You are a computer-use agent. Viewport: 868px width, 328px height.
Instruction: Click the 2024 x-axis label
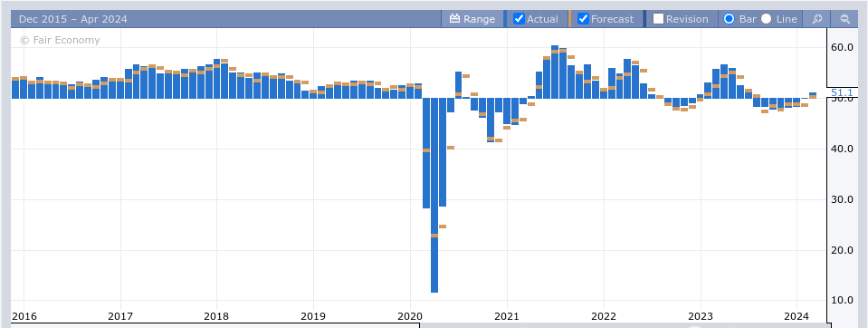796,316
